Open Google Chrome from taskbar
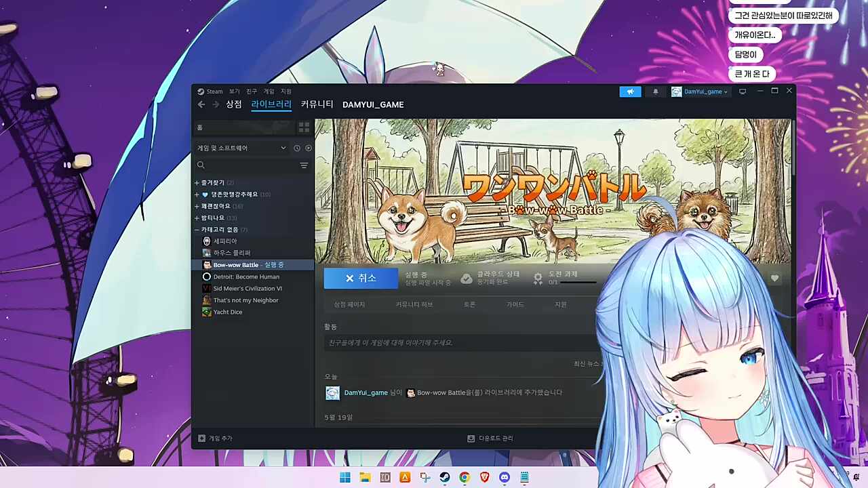The height and width of the screenshot is (488, 868). coord(465,477)
